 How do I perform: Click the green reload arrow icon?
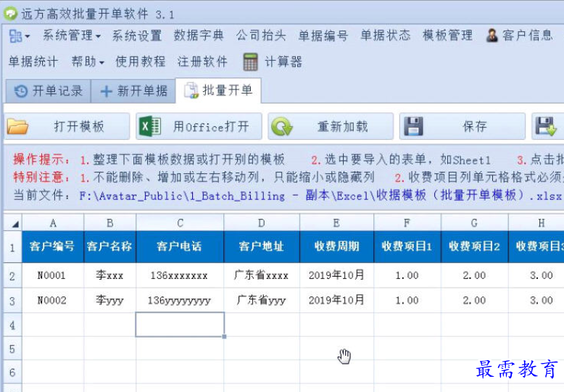point(282,127)
